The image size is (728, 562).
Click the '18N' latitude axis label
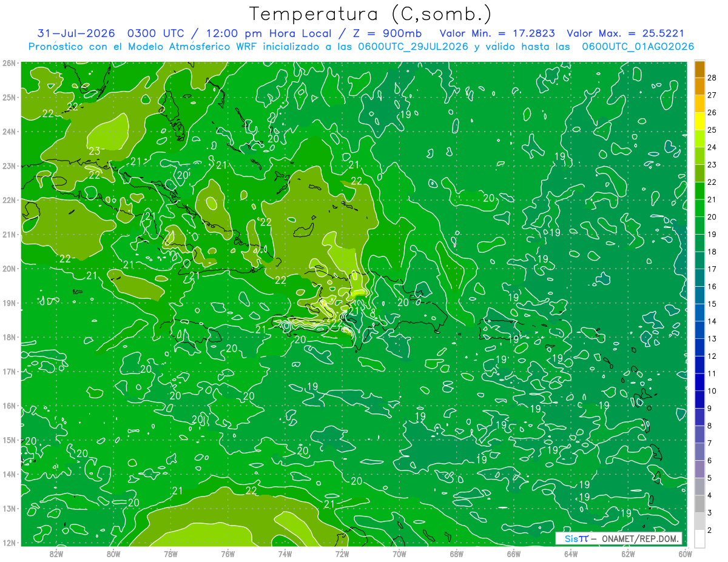[10, 337]
